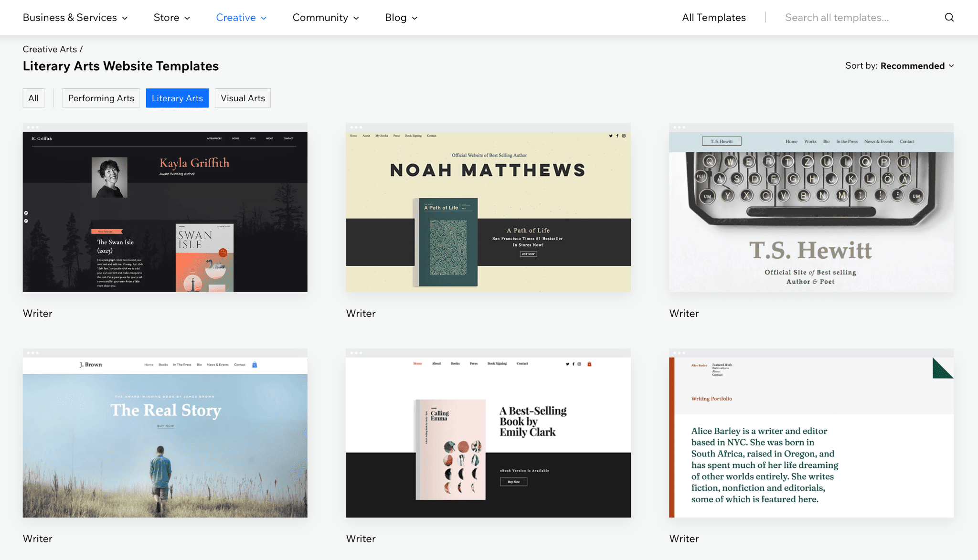Viewport: 978px width, 560px height.
Task: Click the T.S. Hewitt Writer template
Action: (x=811, y=208)
